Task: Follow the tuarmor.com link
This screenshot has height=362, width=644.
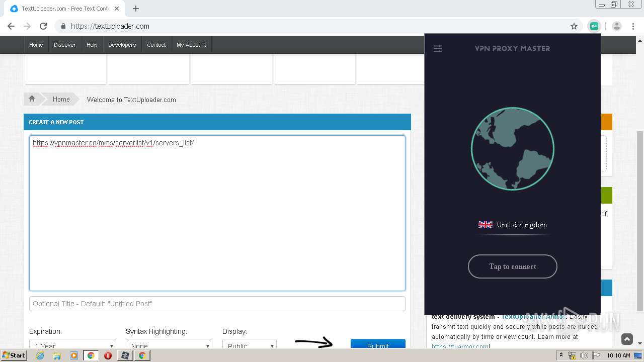Action: tap(460, 346)
